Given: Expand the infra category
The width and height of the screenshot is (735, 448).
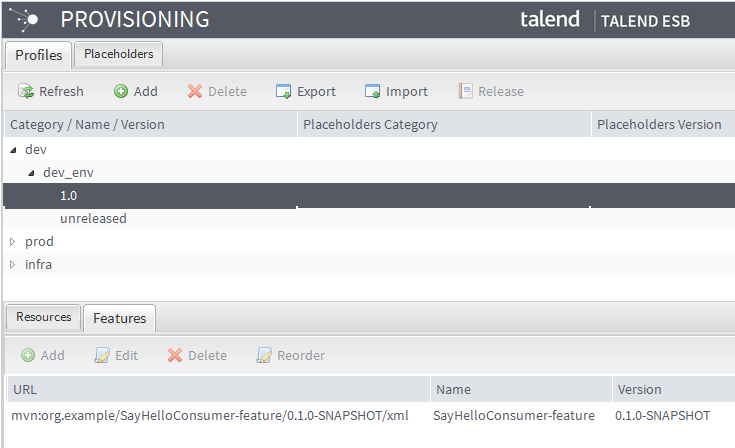Looking at the screenshot, I should 14,264.
